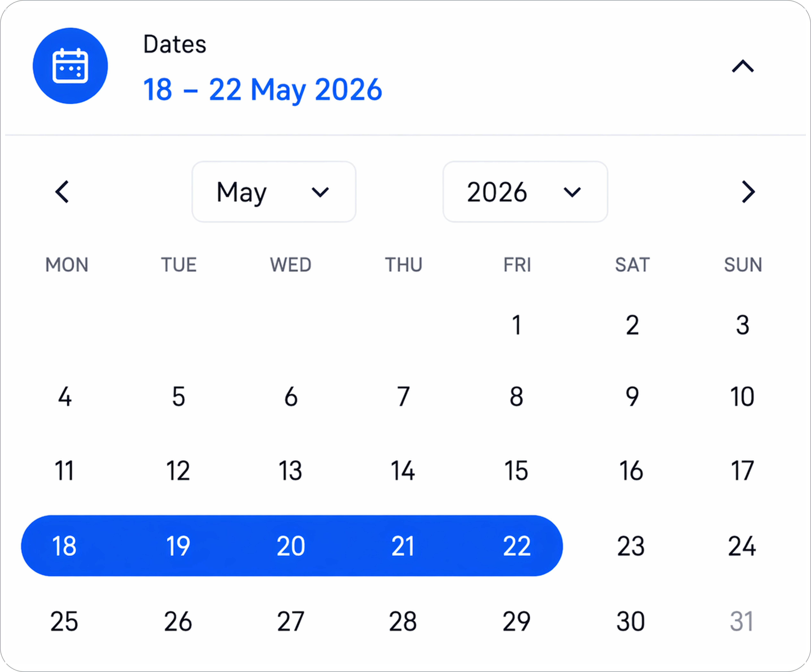Select day 30 in the Saturday column
Viewport: 811px width, 672px height.
[631, 621]
